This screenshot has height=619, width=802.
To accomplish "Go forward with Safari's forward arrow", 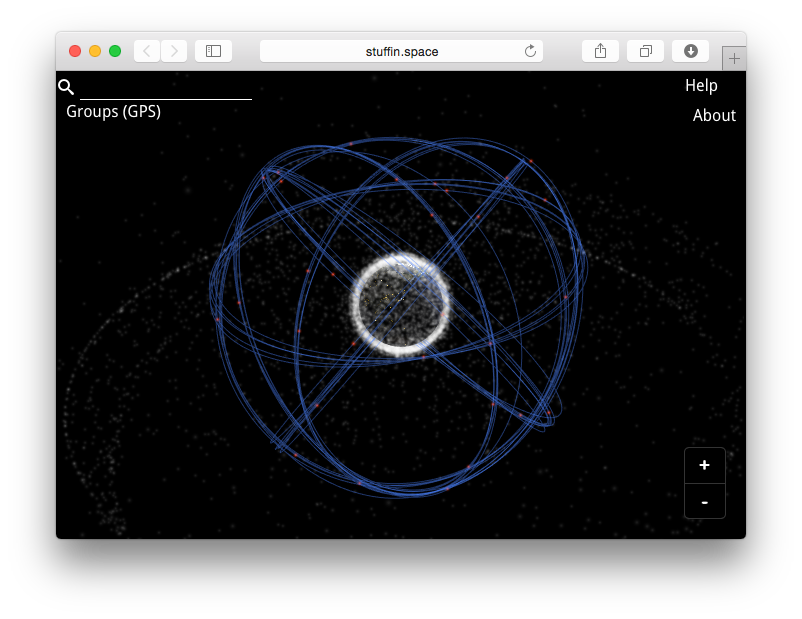I will pos(174,51).
